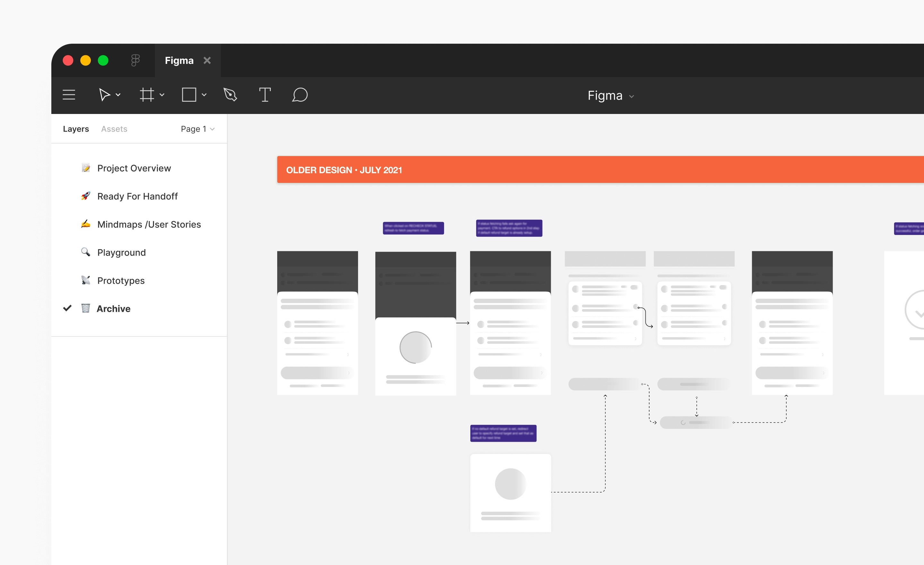Select the Frame tool
This screenshot has height=565, width=924.
tap(147, 95)
